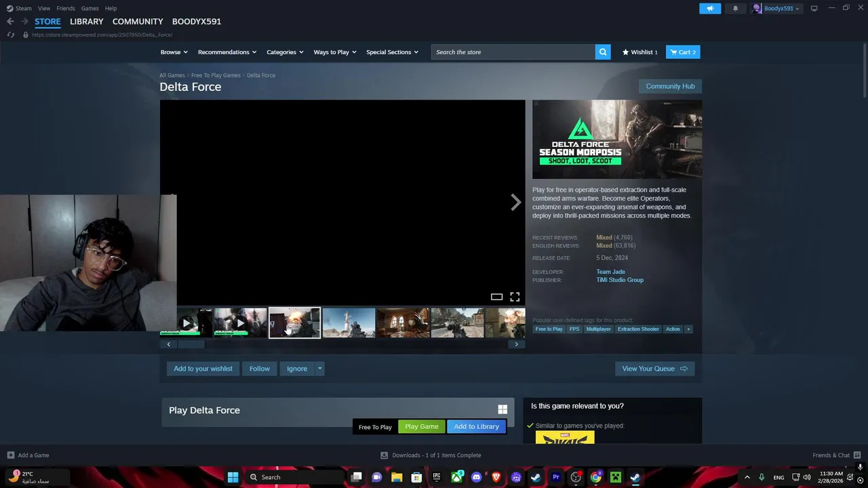Open the Friends menu
The width and height of the screenshot is (868, 488).
click(66, 8)
